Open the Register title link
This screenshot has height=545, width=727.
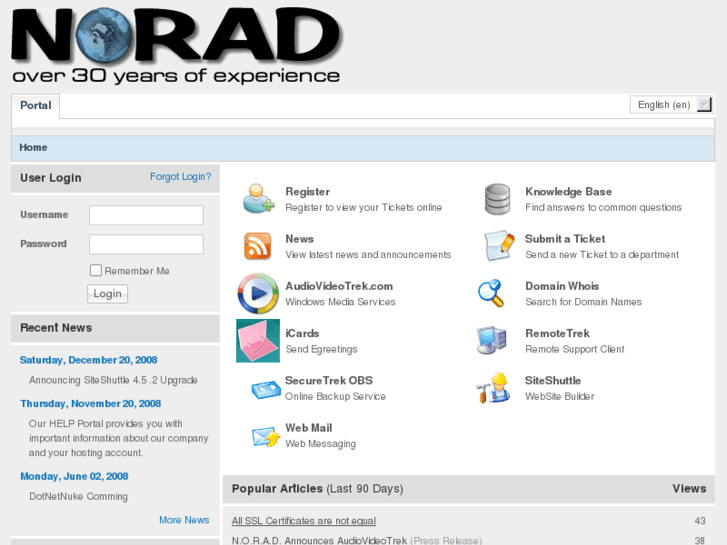coord(307,192)
